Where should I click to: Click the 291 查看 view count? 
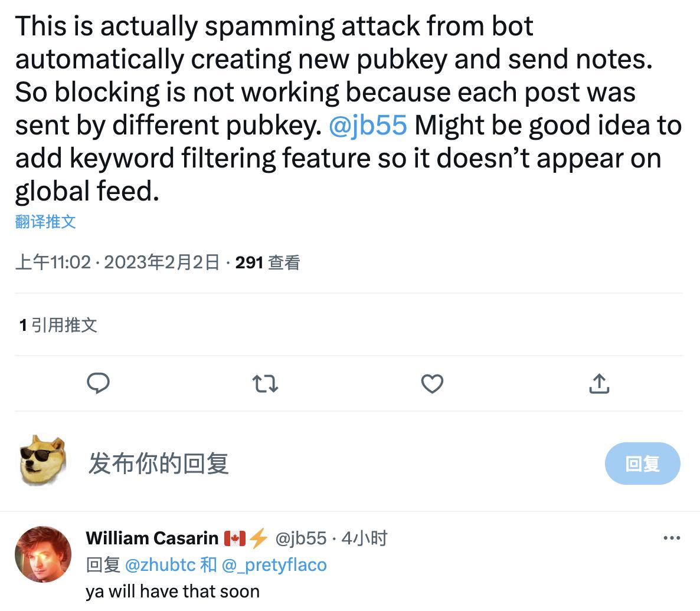coord(267,262)
